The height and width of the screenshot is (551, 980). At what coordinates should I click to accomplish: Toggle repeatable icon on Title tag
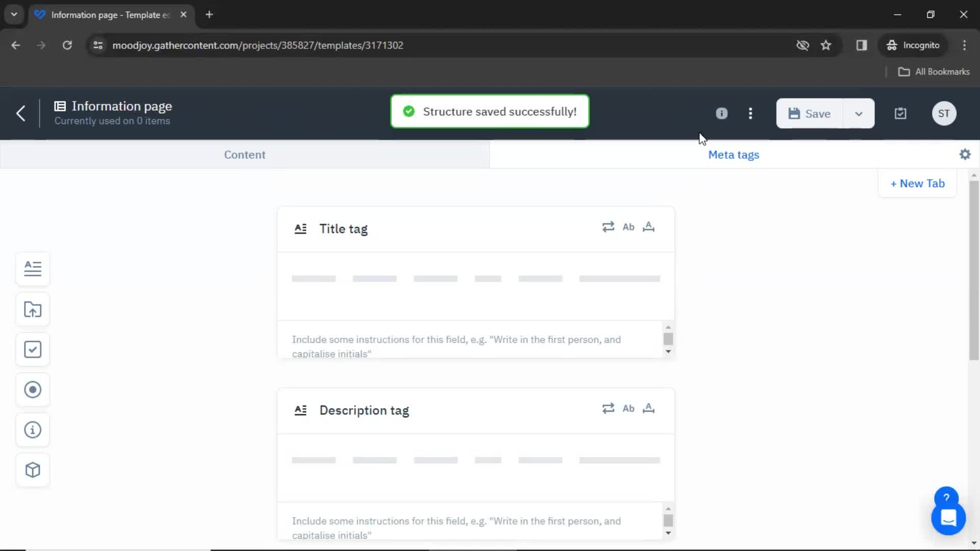pos(608,227)
